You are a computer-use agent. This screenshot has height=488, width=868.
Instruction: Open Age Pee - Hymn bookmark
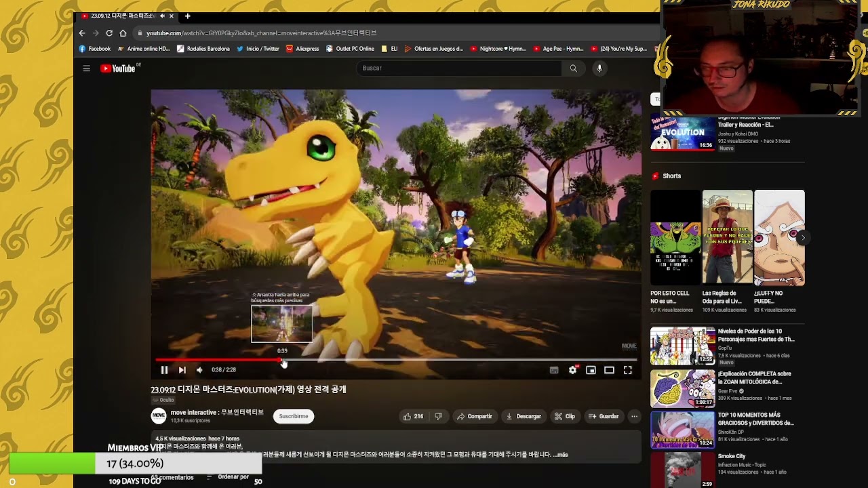(559, 49)
